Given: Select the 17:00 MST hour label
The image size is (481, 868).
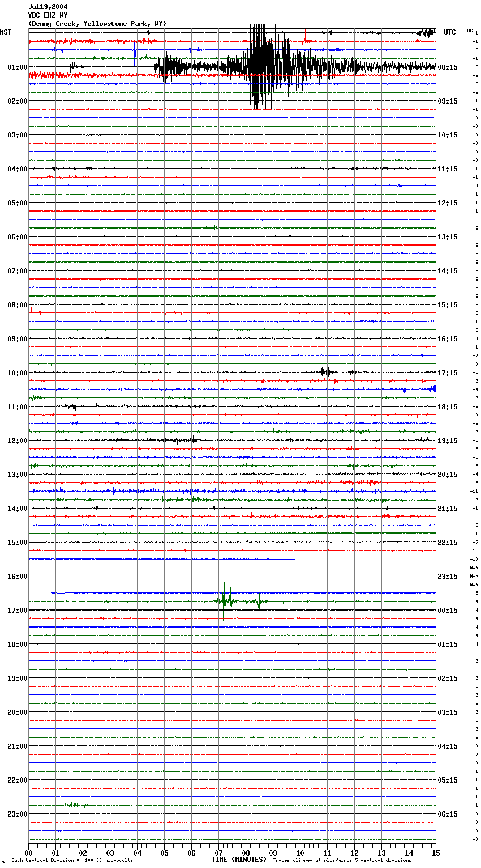Looking at the screenshot, I should (18, 611).
